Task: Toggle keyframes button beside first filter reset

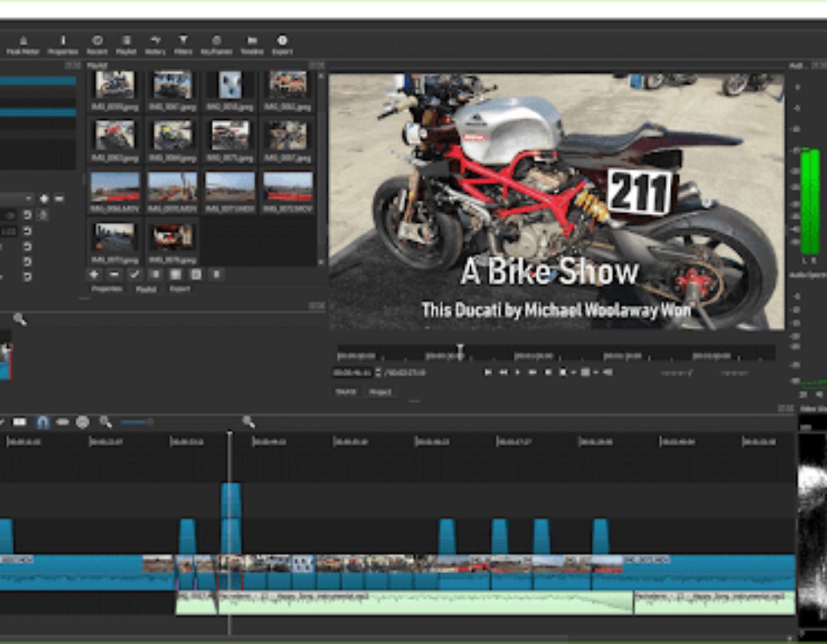Action: click(43, 215)
